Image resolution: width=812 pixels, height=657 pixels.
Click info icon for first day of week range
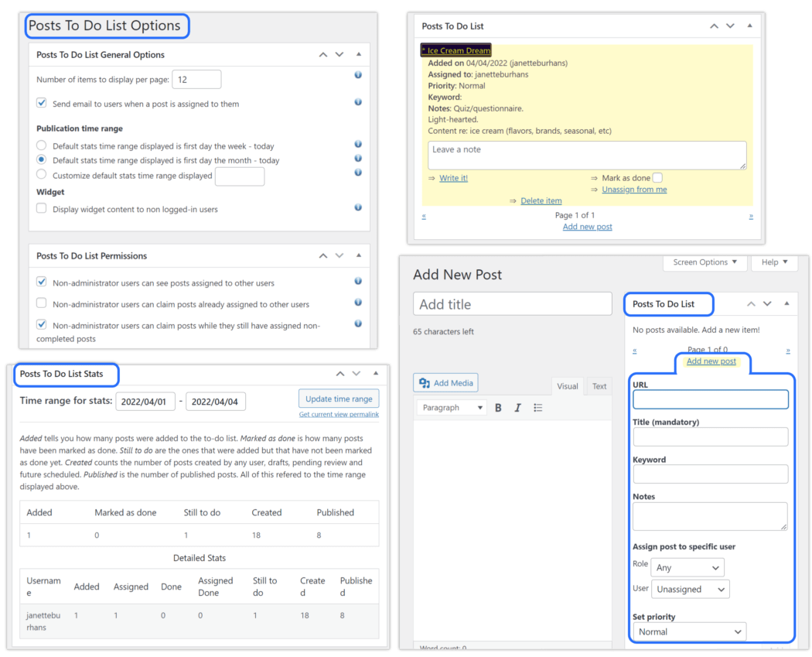(x=358, y=144)
